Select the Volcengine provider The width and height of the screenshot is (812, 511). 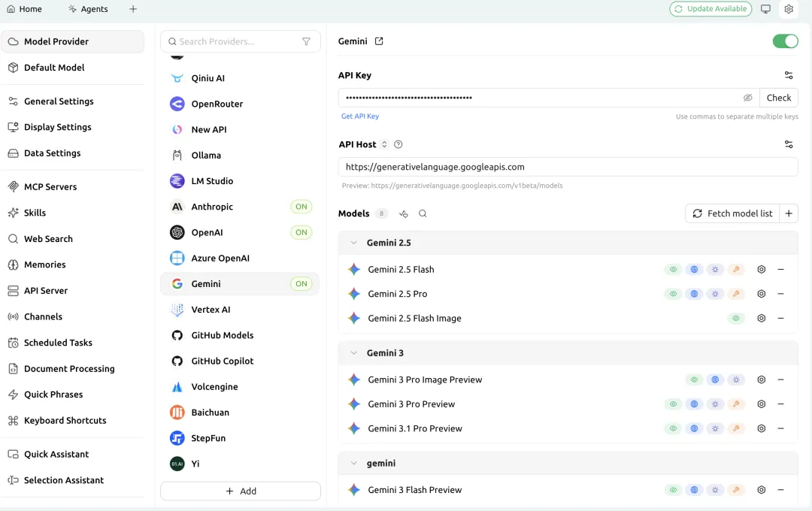click(x=241, y=387)
